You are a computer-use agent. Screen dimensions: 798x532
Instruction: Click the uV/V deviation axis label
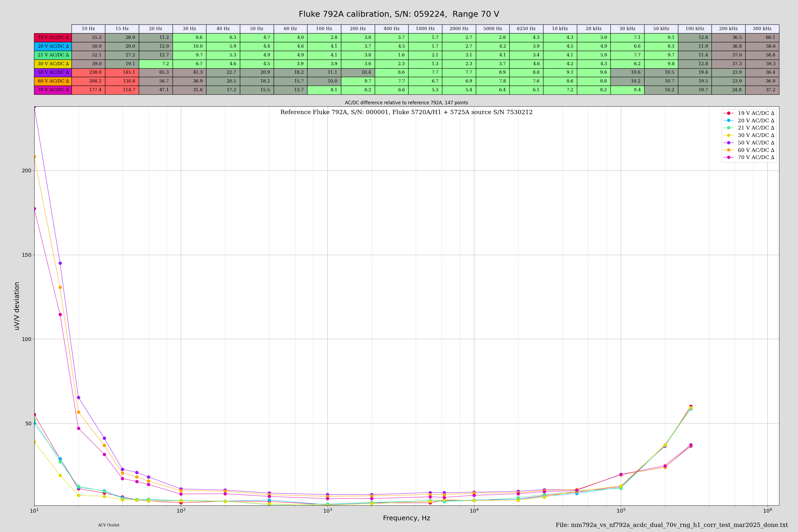pyautogui.click(x=17, y=306)
